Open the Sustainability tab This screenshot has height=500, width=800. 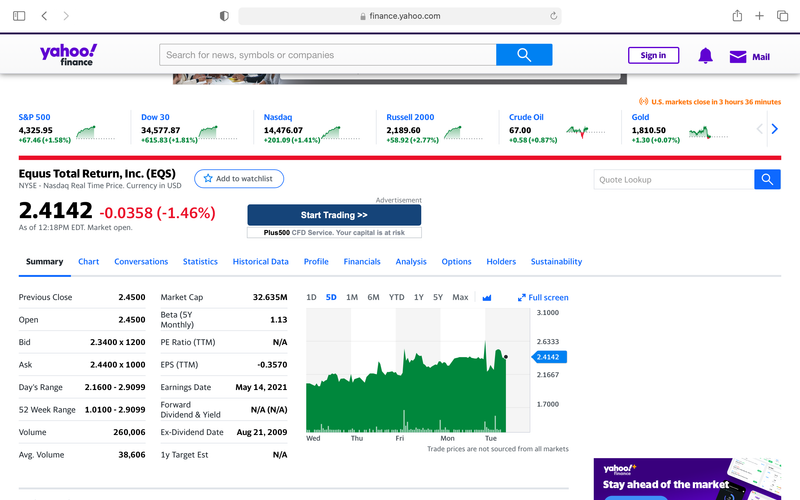556,261
